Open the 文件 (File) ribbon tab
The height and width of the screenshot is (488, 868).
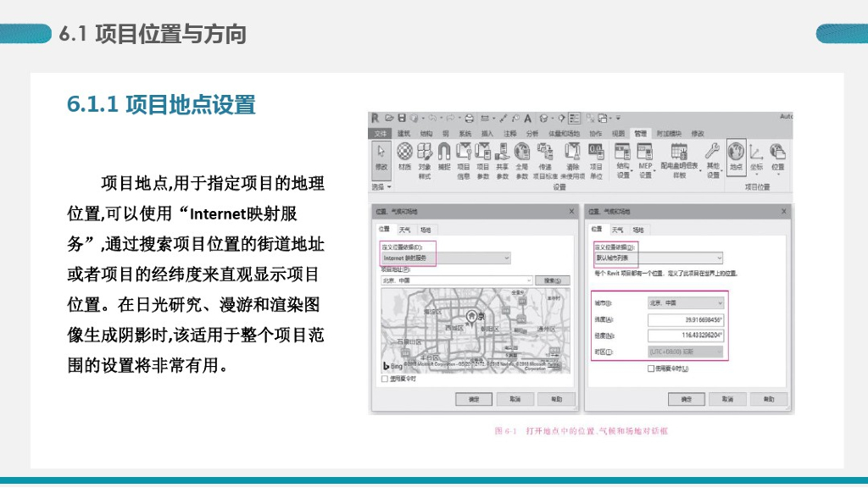(x=381, y=133)
